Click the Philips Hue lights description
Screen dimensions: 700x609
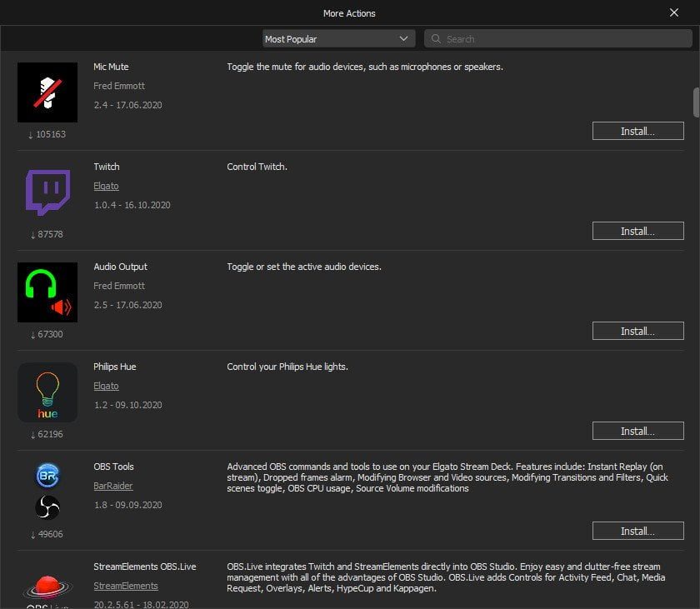[x=287, y=367]
